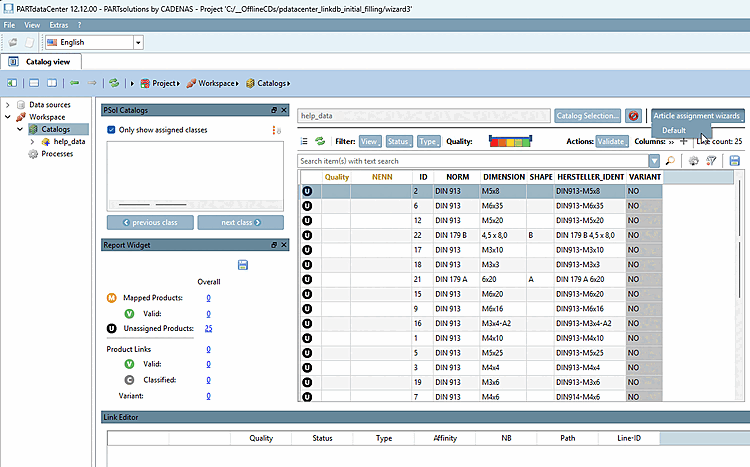The height and width of the screenshot is (467, 750).
Task: Expand the help_data tree node
Action: [32, 142]
